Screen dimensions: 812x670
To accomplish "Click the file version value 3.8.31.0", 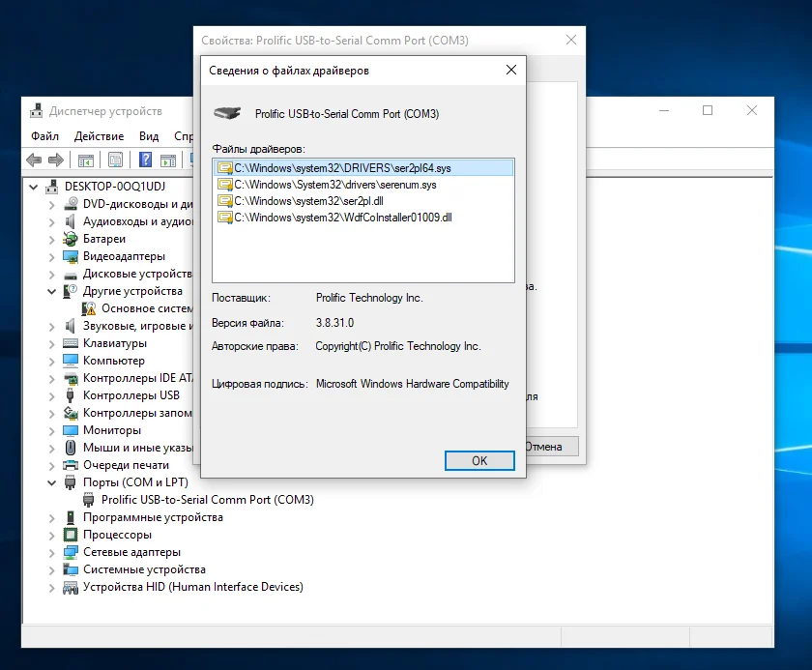I will click(x=335, y=323).
